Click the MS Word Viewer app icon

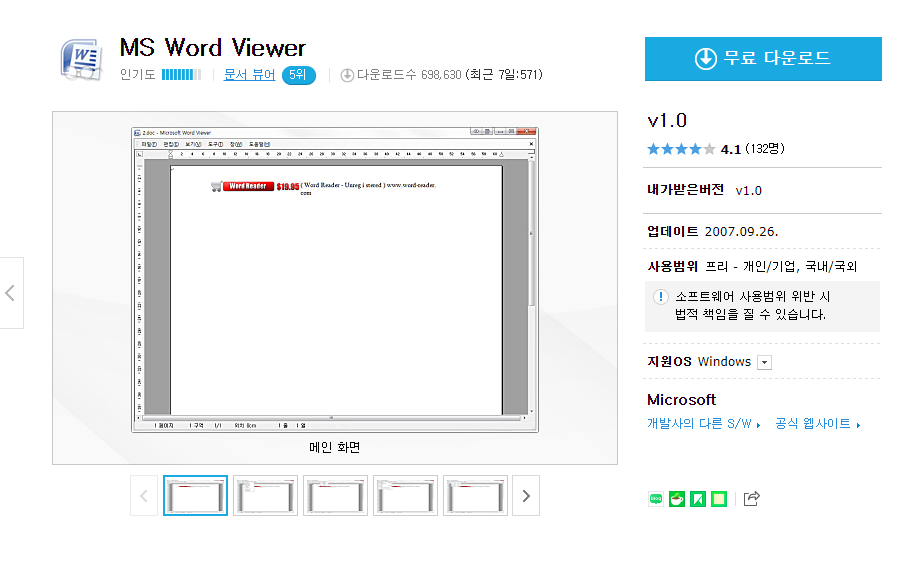click(81, 59)
